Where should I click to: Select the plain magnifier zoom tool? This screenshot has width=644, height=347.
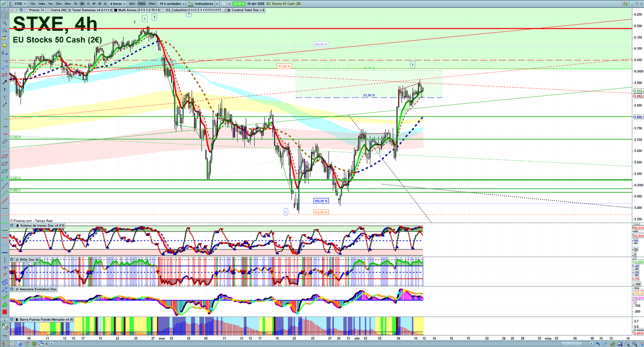point(4,23)
